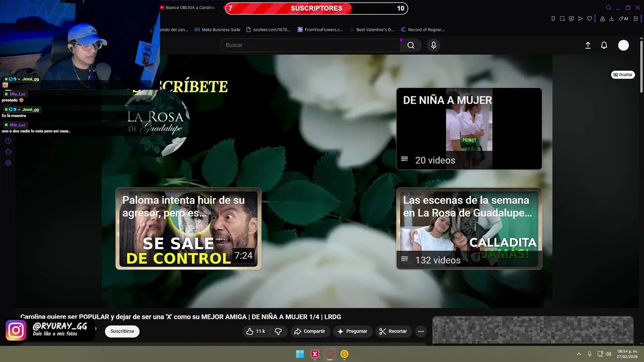Click the Preguntar button
This screenshot has height=362, width=644.
click(x=352, y=331)
